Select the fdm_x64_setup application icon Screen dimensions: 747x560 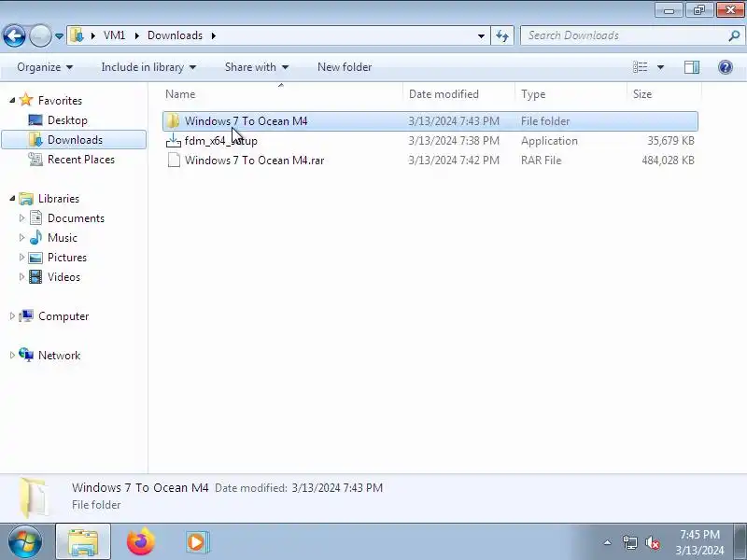pyautogui.click(x=174, y=141)
